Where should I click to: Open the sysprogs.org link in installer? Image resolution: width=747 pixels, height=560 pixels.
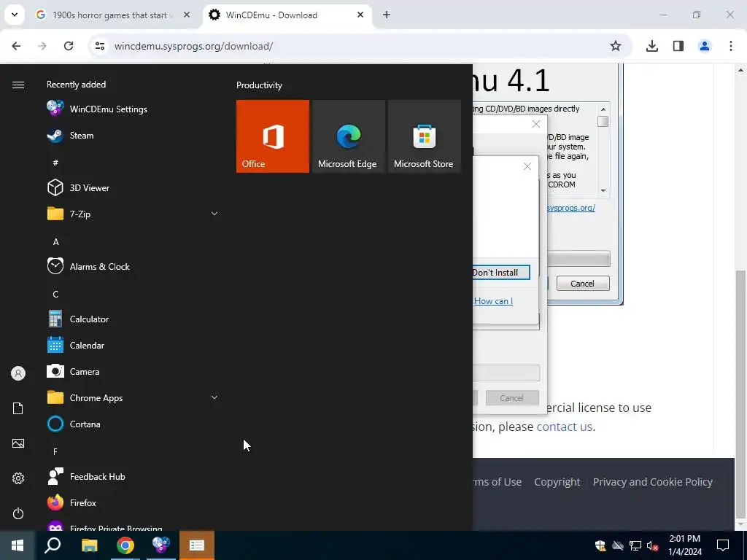coord(570,208)
